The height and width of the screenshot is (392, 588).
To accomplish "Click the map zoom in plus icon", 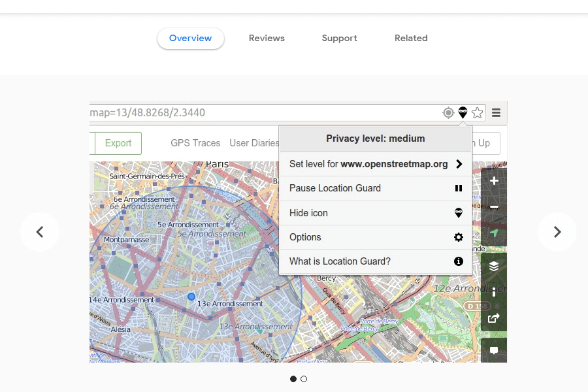I will [x=494, y=181].
